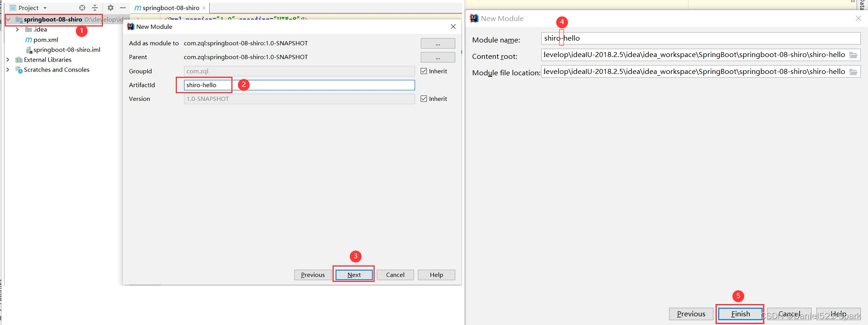Click the Module name field
This screenshot has height=325, width=868.
tap(701, 38)
